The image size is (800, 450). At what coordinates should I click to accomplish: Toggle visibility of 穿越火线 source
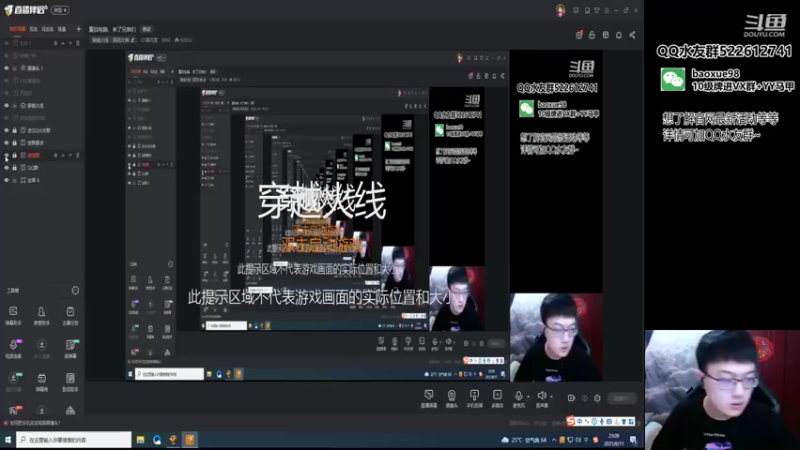7,106
